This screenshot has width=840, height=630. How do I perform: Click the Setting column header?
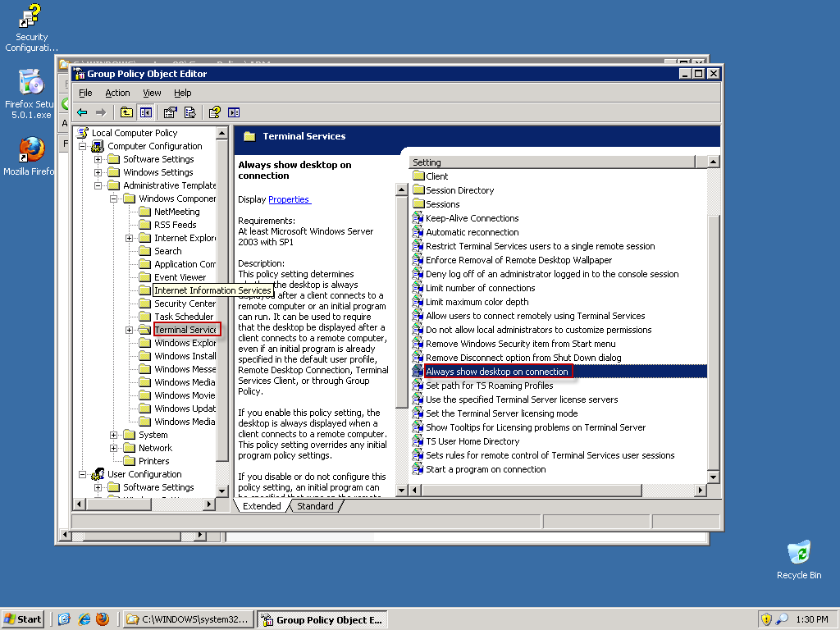point(552,162)
